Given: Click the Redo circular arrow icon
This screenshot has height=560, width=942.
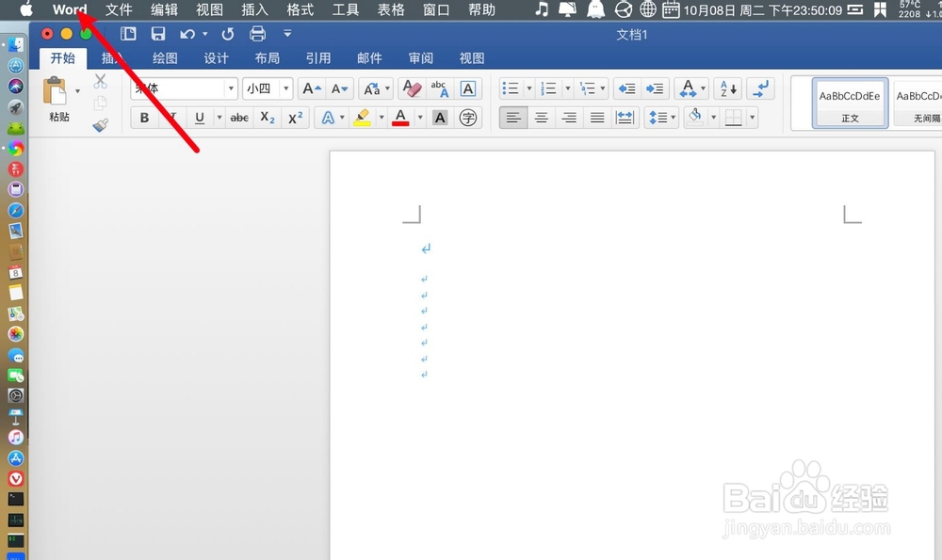Looking at the screenshot, I should click(228, 34).
